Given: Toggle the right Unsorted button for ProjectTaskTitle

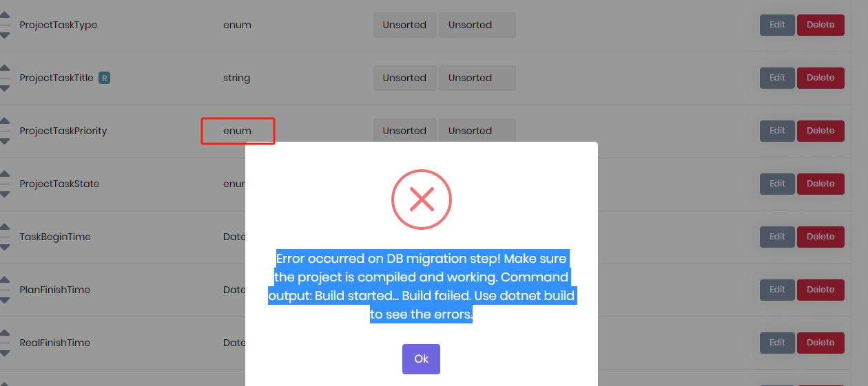Looking at the screenshot, I should 477,78.
